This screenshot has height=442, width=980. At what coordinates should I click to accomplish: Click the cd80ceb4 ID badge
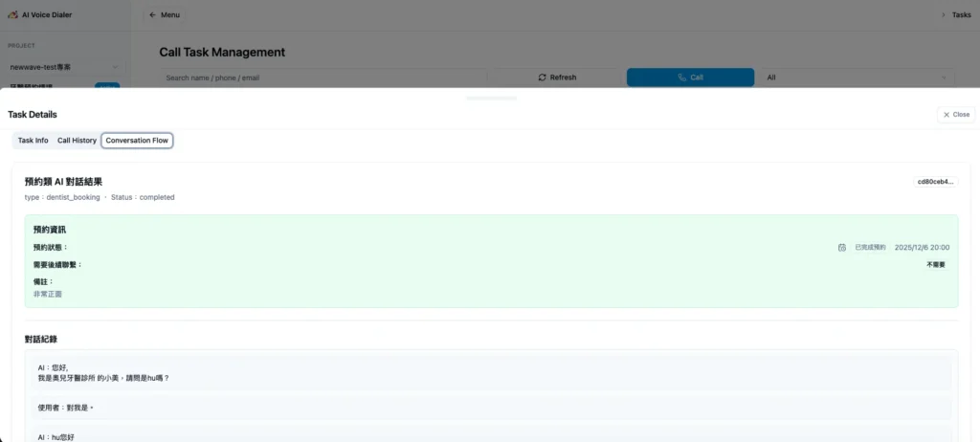click(x=935, y=181)
